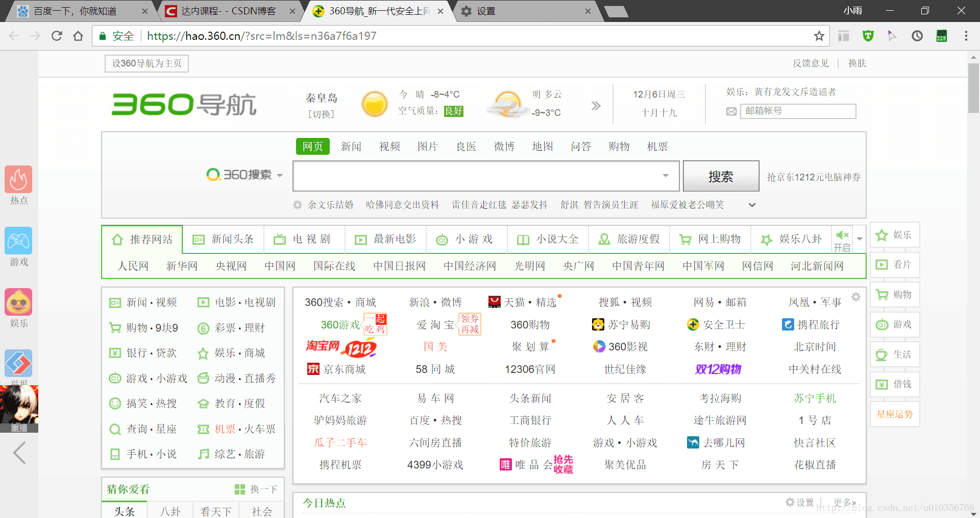This screenshot has height=518, width=980.
Task: Click the 360导航 logo
Action: (184, 104)
